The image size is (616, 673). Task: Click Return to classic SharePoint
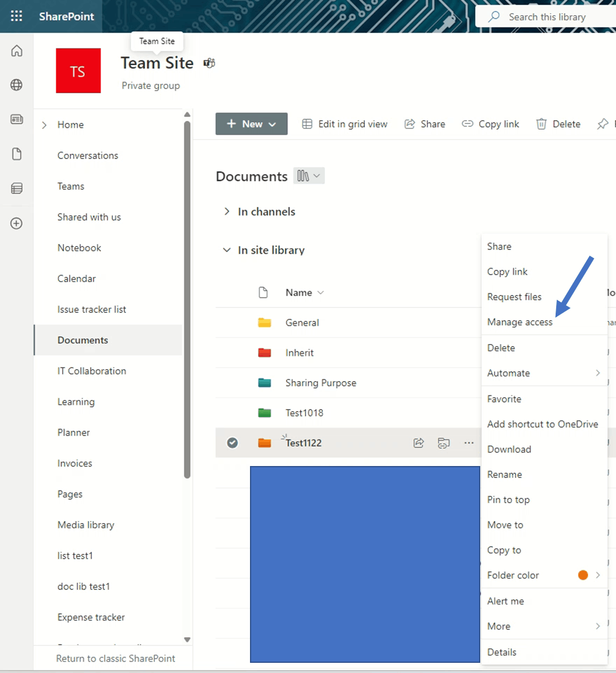coord(115,659)
